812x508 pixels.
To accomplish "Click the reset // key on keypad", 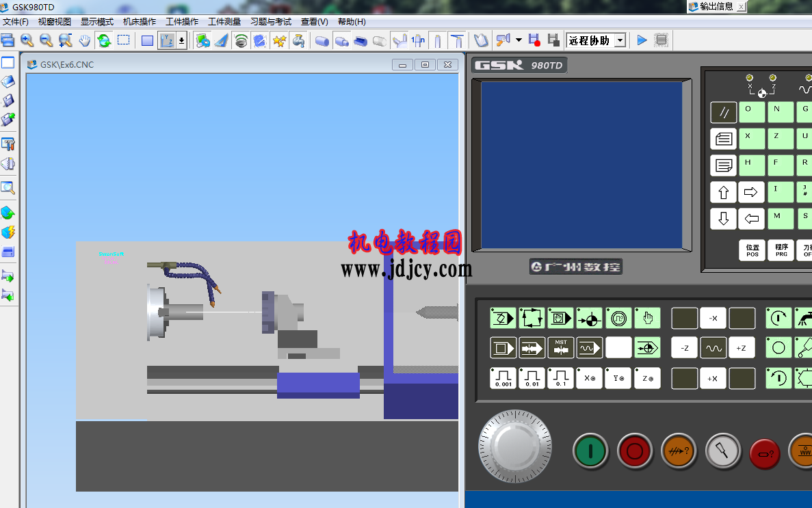I will [724, 112].
